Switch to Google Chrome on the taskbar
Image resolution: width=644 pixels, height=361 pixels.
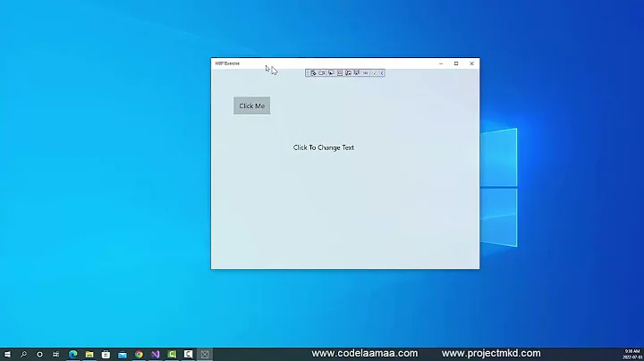139,354
